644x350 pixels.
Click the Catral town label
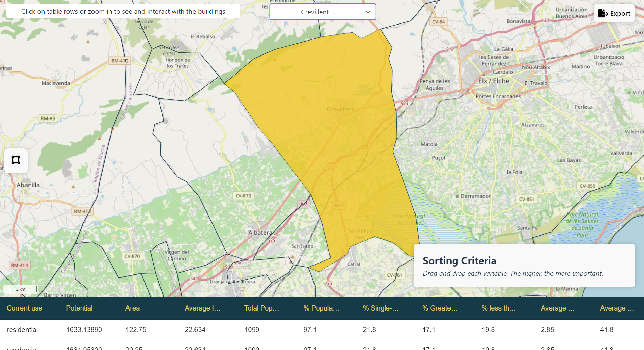354,264
